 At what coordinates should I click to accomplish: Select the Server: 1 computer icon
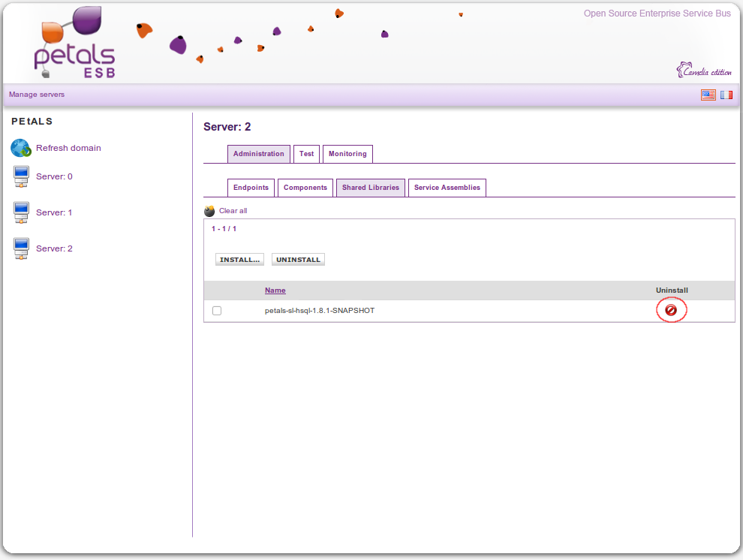point(21,213)
